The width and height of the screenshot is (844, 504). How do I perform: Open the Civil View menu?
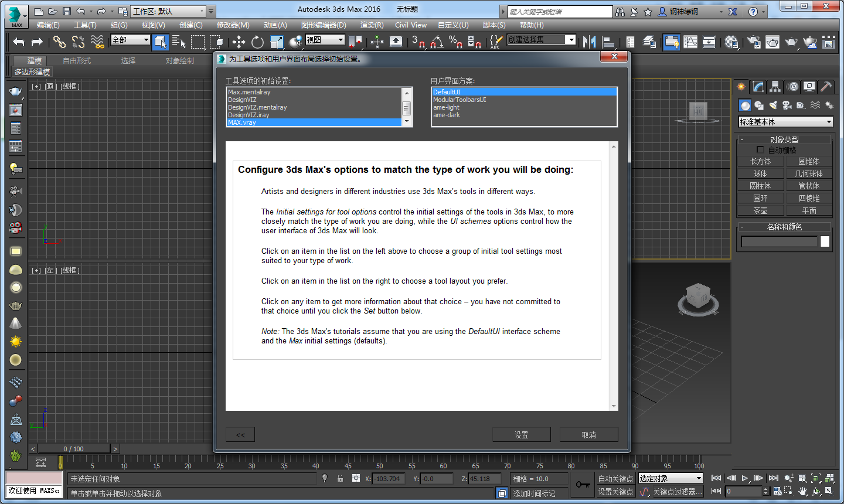411,25
